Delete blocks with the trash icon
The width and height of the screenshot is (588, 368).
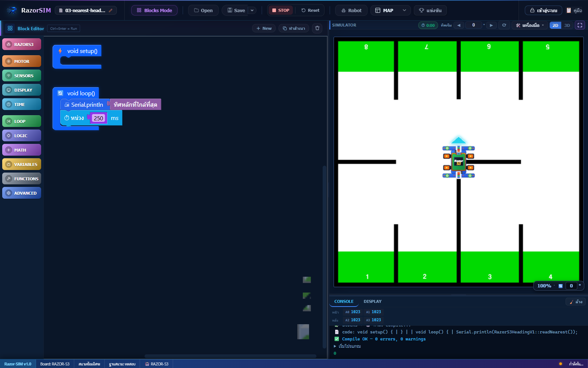[x=317, y=28]
